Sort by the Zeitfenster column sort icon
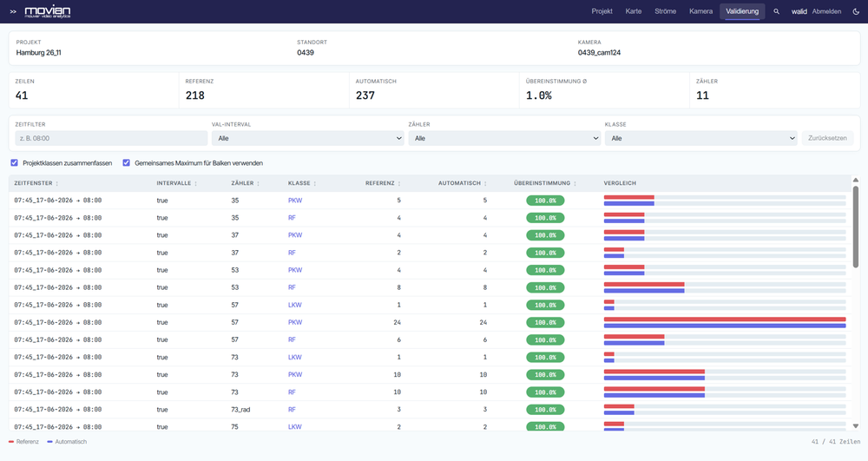Image resolution: width=868 pixels, height=461 pixels. (x=57, y=184)
